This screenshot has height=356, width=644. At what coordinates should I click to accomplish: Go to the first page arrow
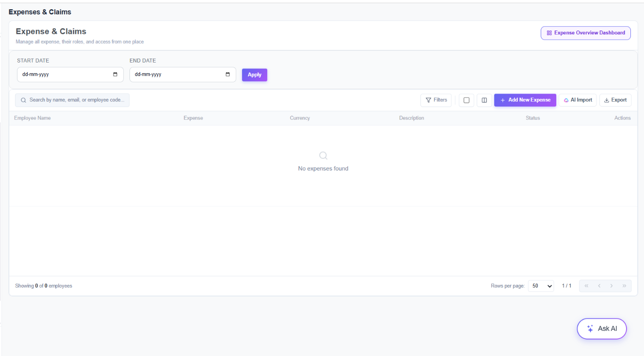point(586,286)
